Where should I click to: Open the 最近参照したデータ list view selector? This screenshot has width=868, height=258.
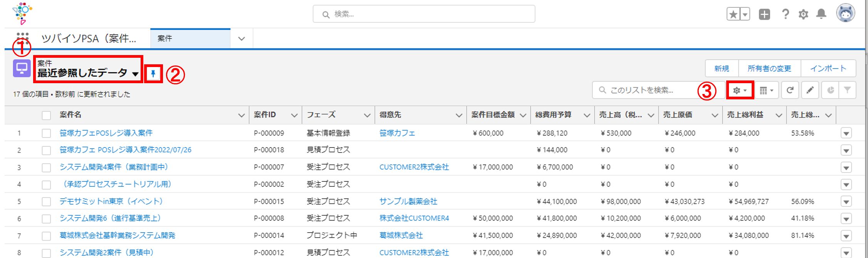click(x=88, y=73)
